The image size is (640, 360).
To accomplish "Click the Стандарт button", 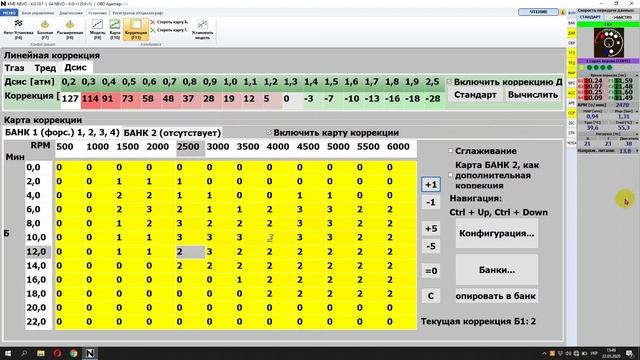I will click(476, 95).
